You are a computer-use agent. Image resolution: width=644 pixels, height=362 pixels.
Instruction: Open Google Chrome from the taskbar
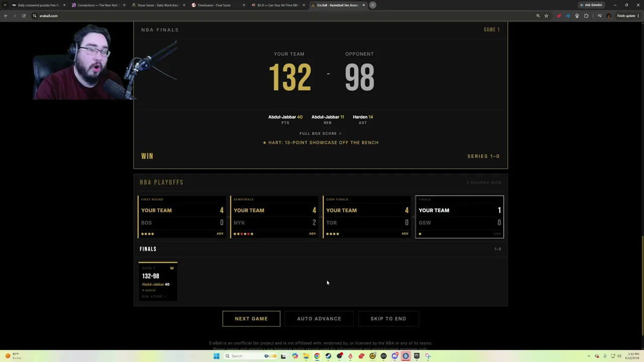317,356
